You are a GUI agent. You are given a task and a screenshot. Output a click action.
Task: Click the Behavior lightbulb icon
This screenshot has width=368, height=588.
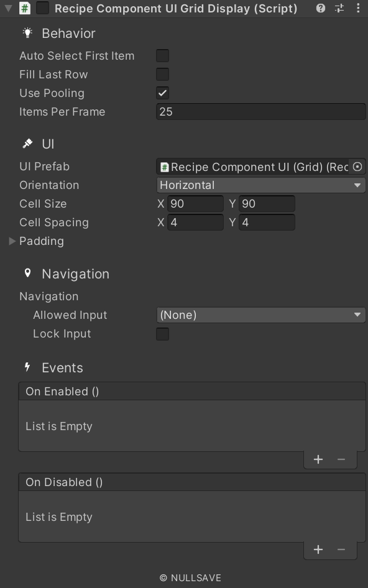[x=27, y=33]
